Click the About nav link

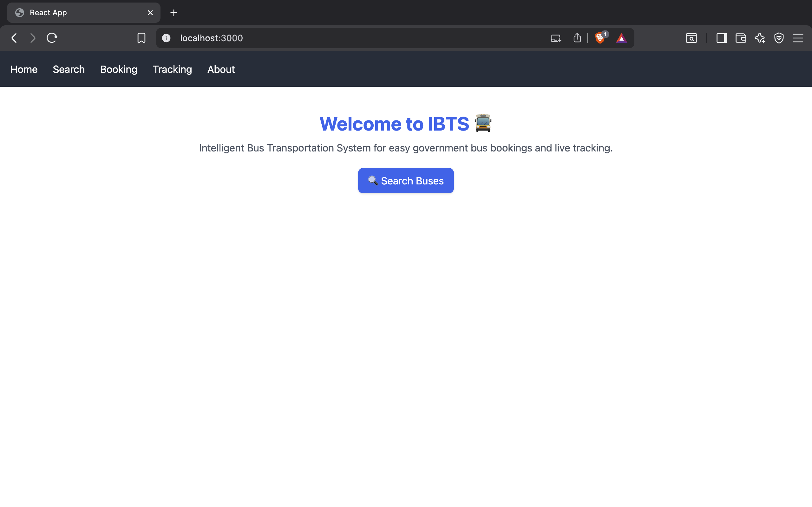click(221, 69)
